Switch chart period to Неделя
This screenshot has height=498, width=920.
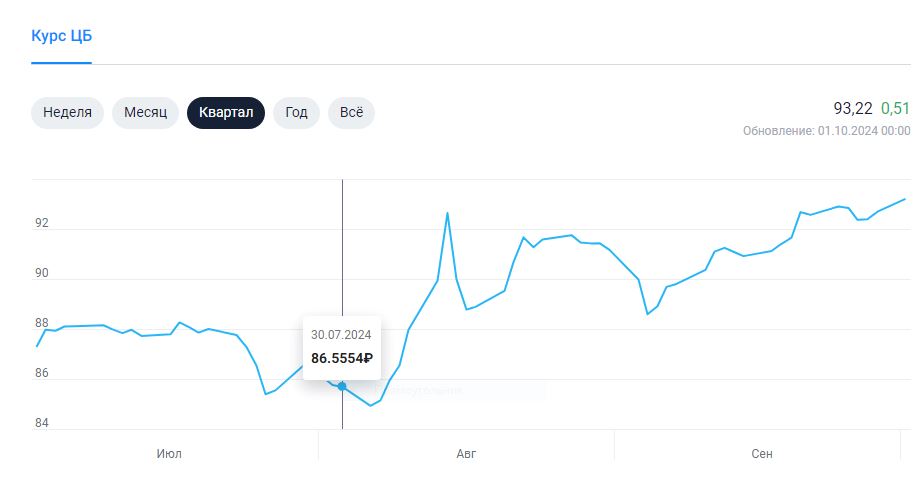tap(67, 113)
